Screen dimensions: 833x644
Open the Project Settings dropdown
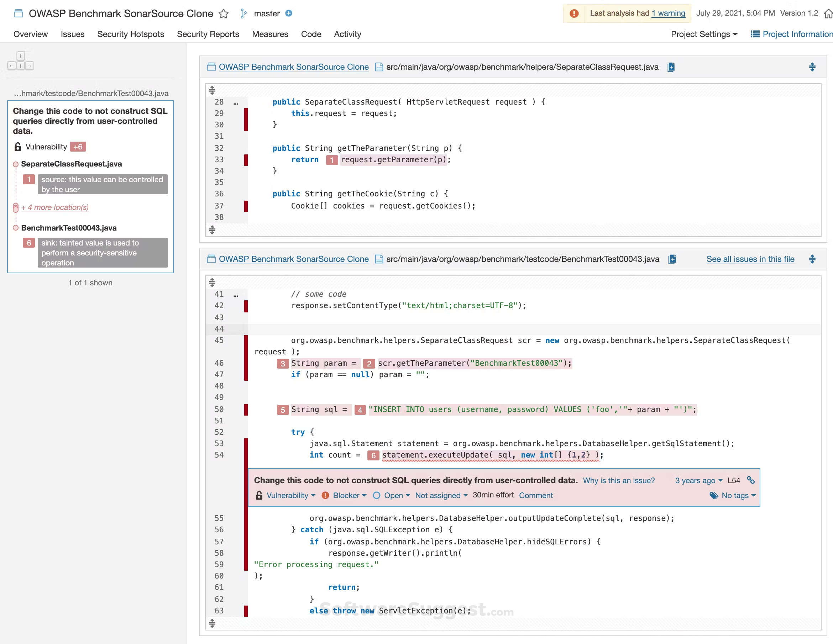coord(704,34)
